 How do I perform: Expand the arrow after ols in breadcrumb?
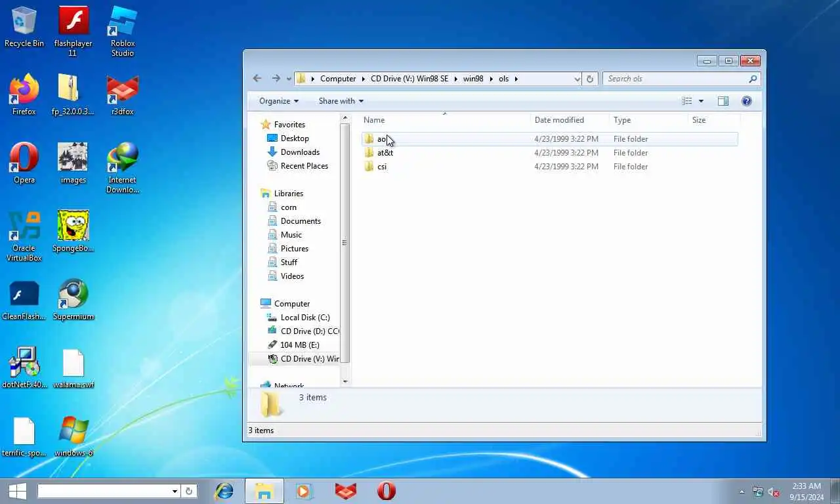click(516, 79)
